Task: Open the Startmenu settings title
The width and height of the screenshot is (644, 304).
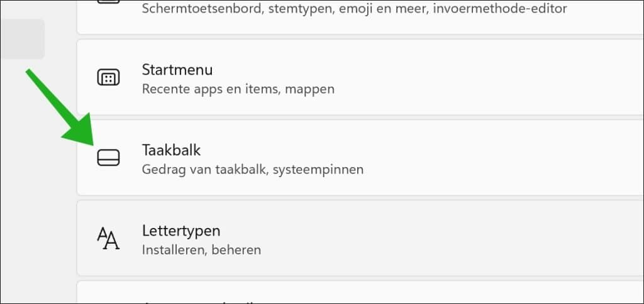Action: tap(177, 70)
